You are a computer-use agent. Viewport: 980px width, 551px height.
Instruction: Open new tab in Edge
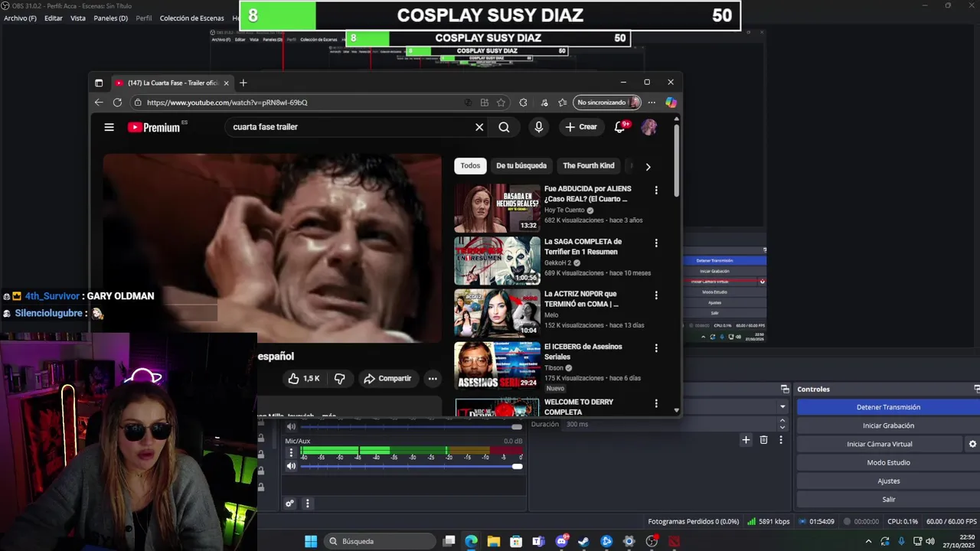243,83
